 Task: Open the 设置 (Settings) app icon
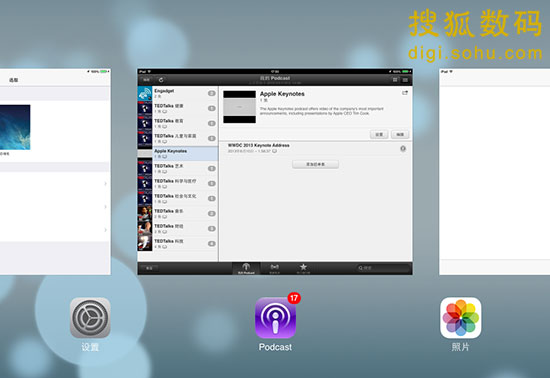tap(90, 318)
